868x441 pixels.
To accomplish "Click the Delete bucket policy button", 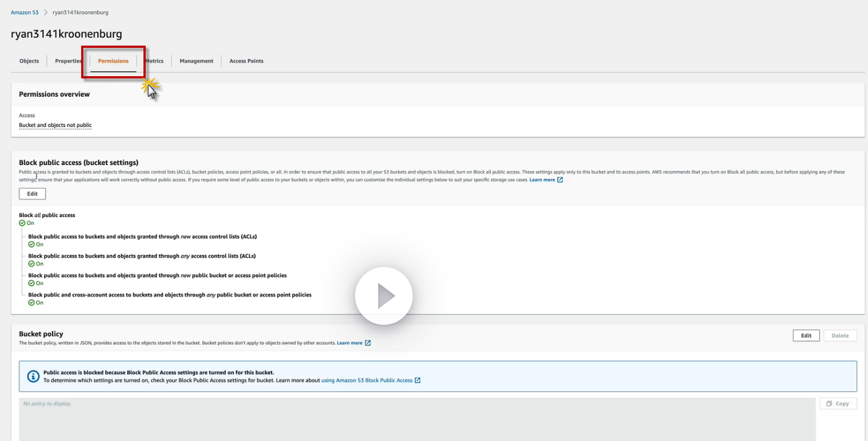I will point(840,335).
